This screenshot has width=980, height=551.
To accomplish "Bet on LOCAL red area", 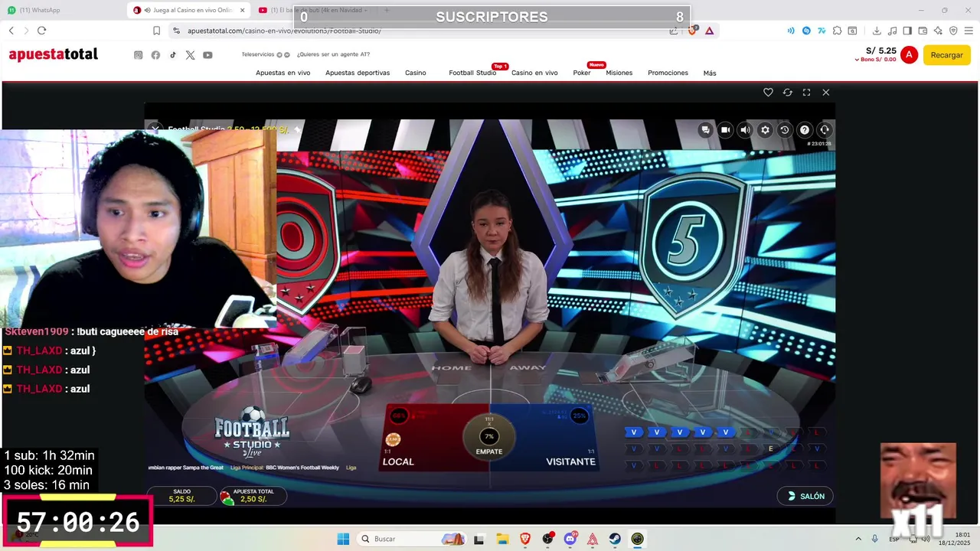I will [x=429, y=438].
